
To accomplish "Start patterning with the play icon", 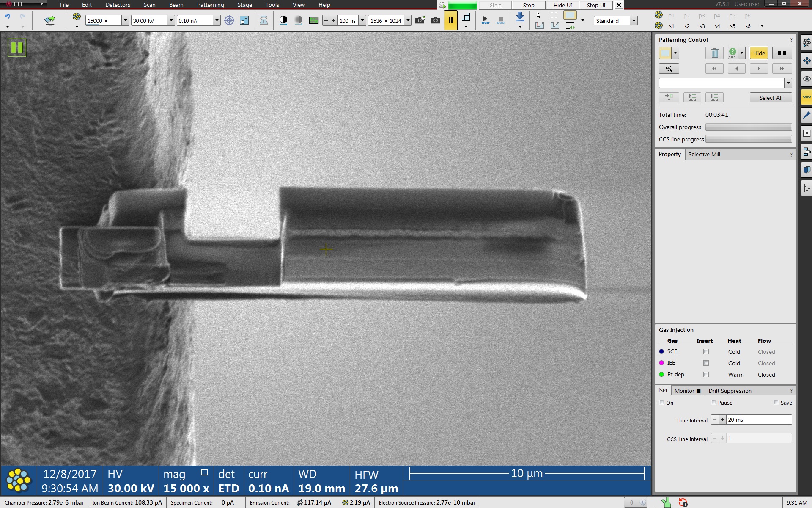I will [x=485, y=20].
